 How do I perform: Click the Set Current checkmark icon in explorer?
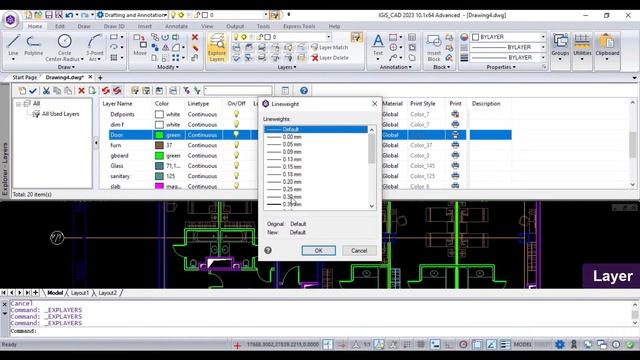(33, 91)
